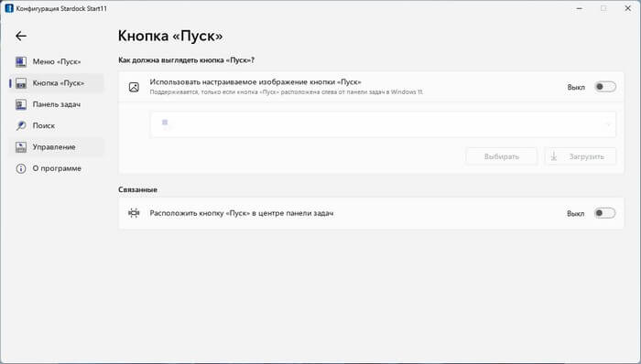Click the center Start button position icon

pyautogui.click(x=134, y=213)
